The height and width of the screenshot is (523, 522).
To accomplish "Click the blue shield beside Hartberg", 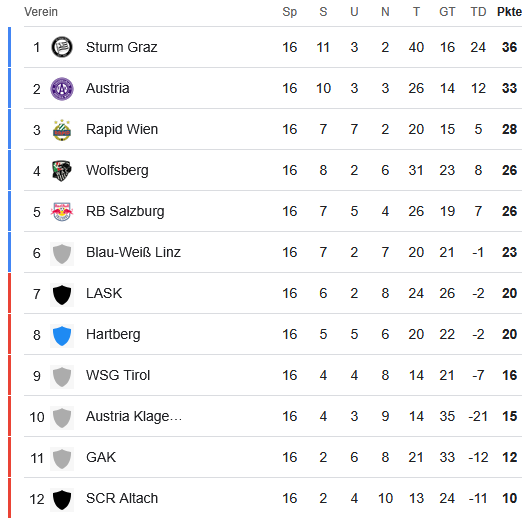I will click(62, 336).
